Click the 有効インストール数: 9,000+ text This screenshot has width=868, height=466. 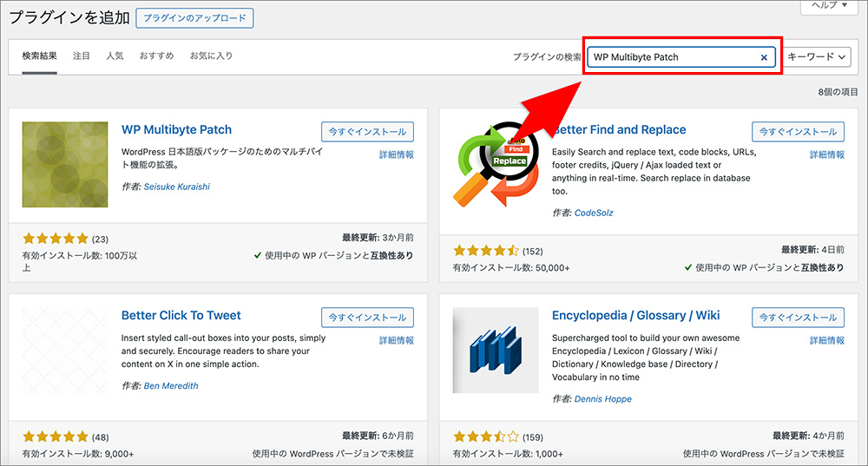(78, 454)
